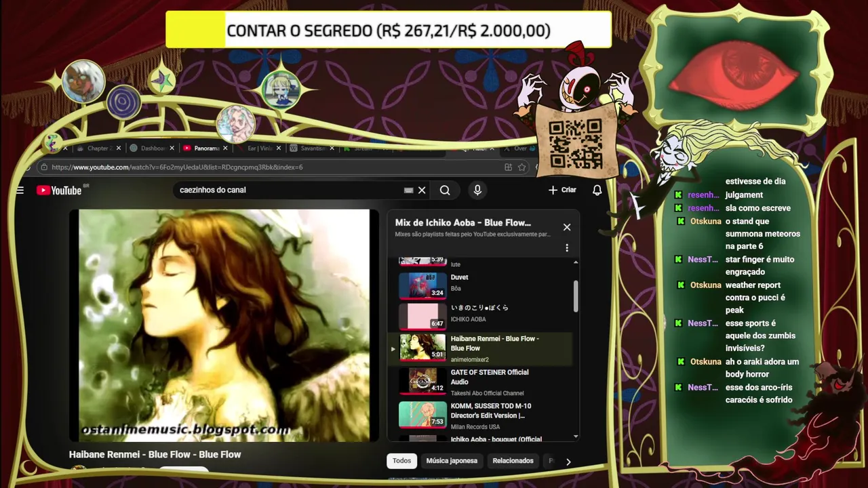Open Ichiko Aoba - bouquet playlist entry
This screenshot has width=868, height=488.
click(x=480, y=438)
